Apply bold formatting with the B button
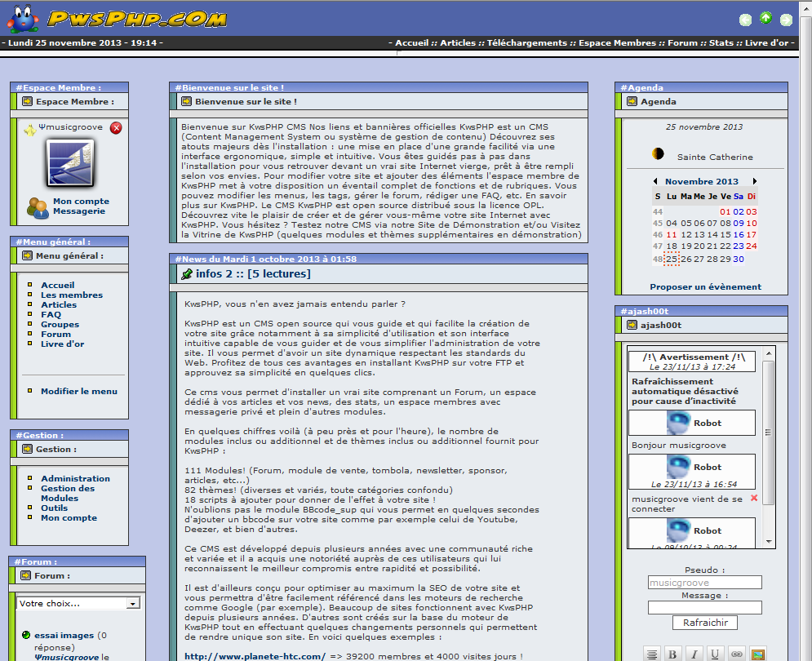 [x=672, y=654]
